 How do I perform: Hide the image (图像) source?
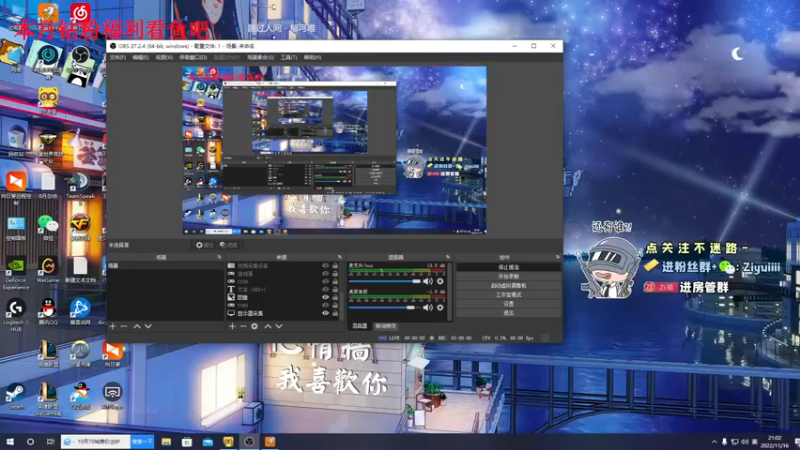point(326,297)
